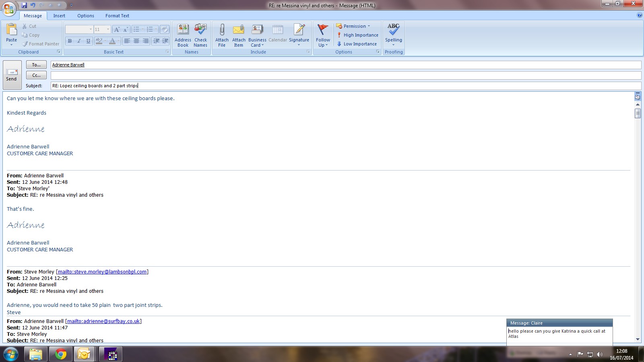
Task: Toggle Bold formatting
Action: pos(70,41)
